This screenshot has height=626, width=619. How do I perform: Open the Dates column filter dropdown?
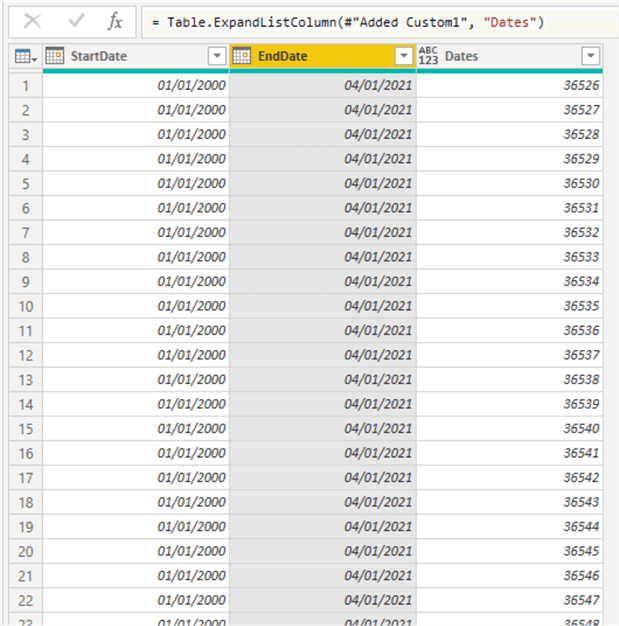coord(591,56)
